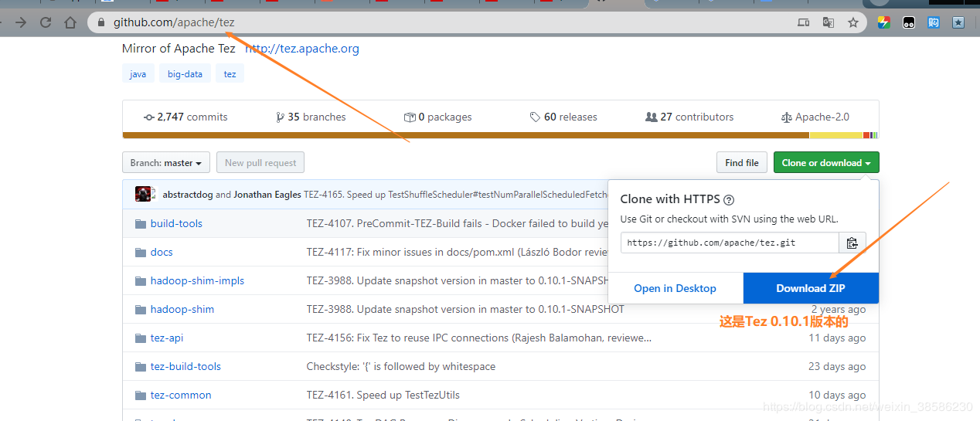980x421 pixels.
Task: Click the Download ZIP button
Action: [811, 288]
